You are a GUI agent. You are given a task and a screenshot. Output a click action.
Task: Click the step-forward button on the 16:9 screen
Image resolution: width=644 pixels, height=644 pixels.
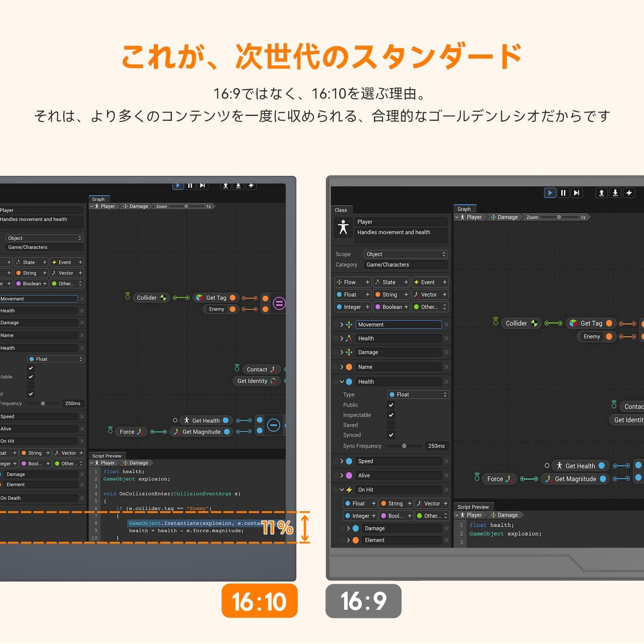577,193
